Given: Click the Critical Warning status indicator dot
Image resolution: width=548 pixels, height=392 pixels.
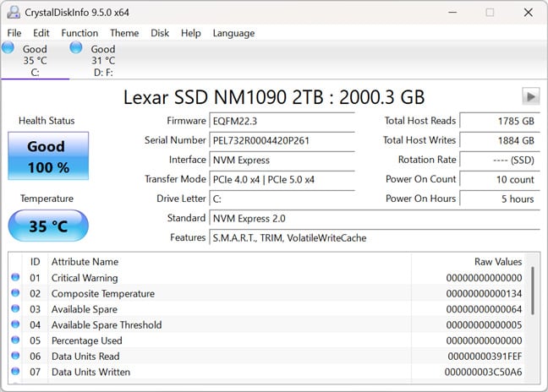Looking at the screenshot, I should tap(15, 278).
